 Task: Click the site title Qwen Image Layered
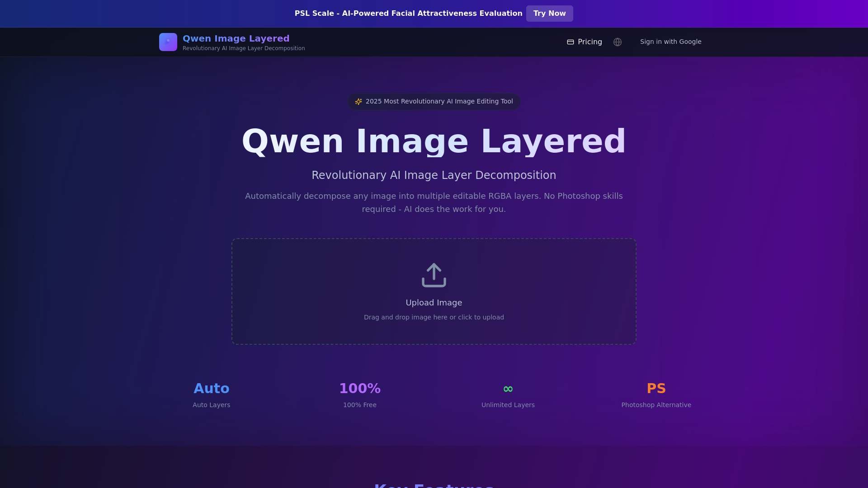click(236, 38)
